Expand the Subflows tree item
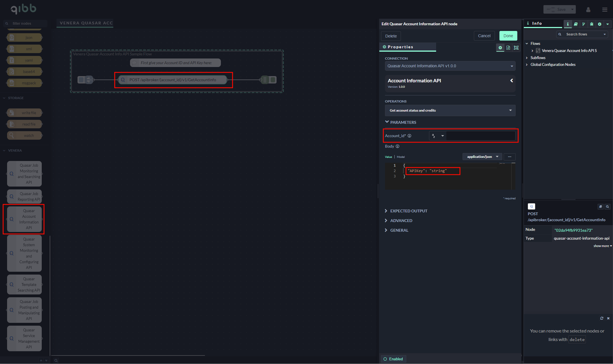Image resolution: width=613 pixels, height=364 pixels. click(x=527, y=58)
